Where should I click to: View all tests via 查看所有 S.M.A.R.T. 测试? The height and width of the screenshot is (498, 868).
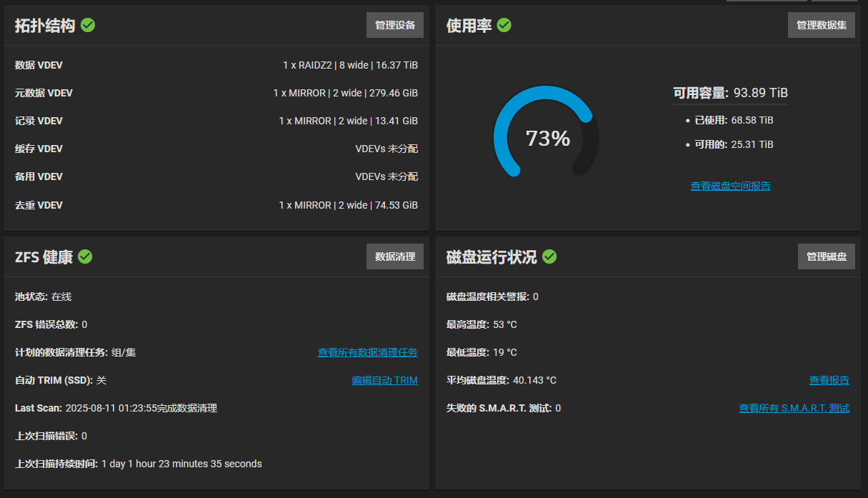pyautogui.click(x=794, y=408)
